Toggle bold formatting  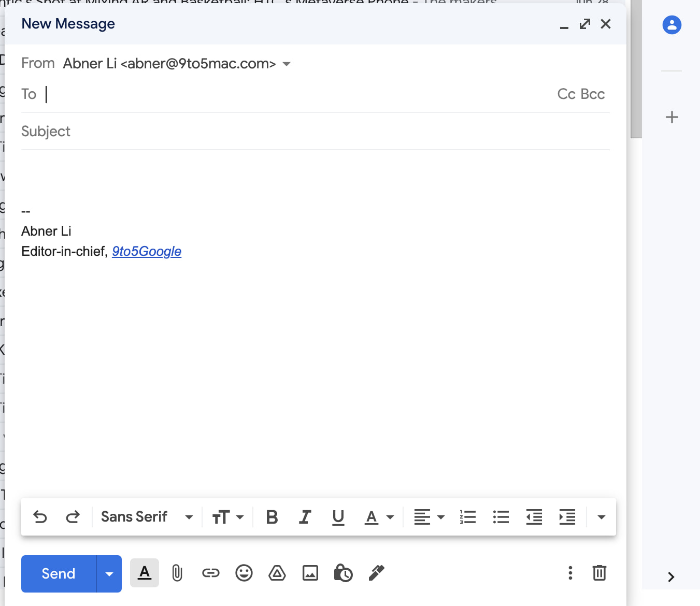coord(272,516)
